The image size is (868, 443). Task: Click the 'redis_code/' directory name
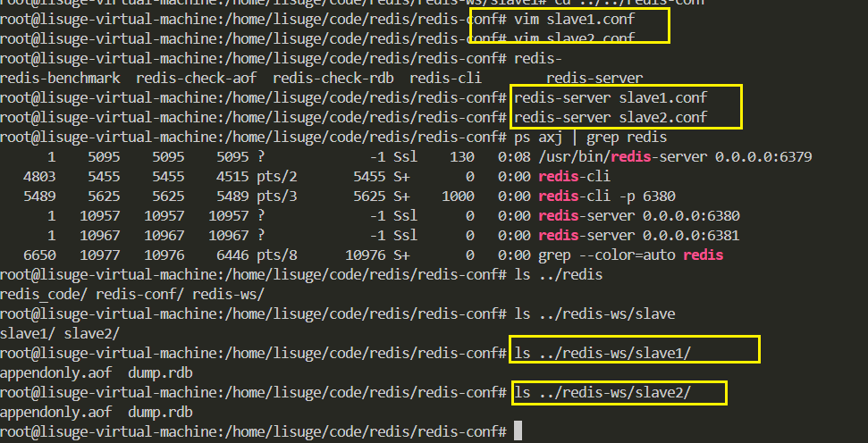pyautogui.click(x=44, y=295)
